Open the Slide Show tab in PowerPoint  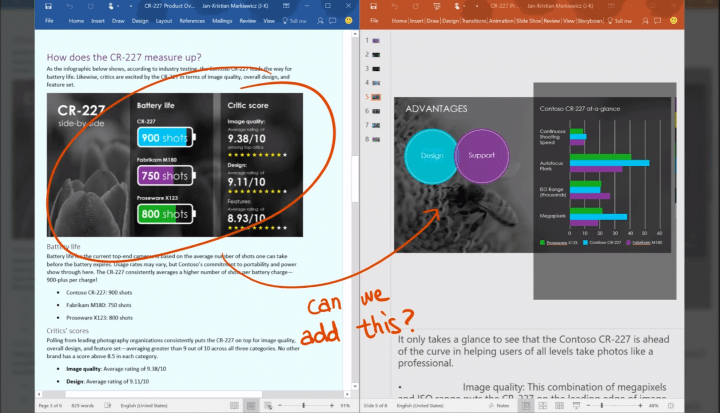click(x=529, y=21)
